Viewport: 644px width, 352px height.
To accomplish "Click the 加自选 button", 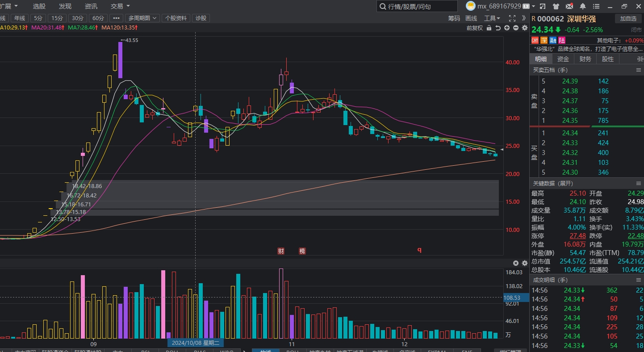I will tap(628, 18).
